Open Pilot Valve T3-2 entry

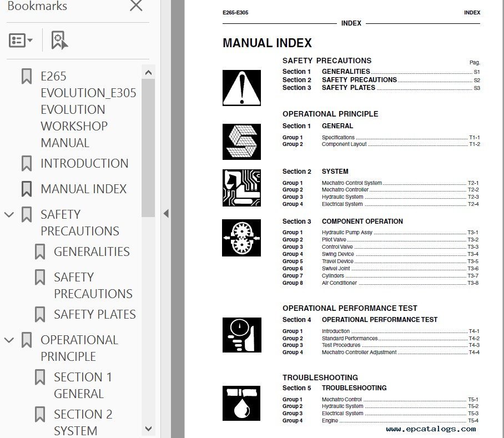pyautogui.click(x=381, y=240)
